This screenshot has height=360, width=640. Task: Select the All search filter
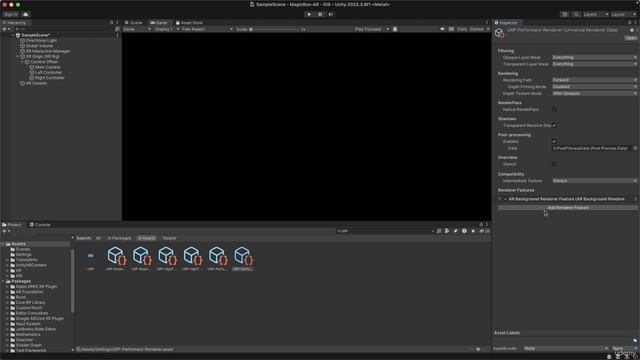click(x=98, y=238)
